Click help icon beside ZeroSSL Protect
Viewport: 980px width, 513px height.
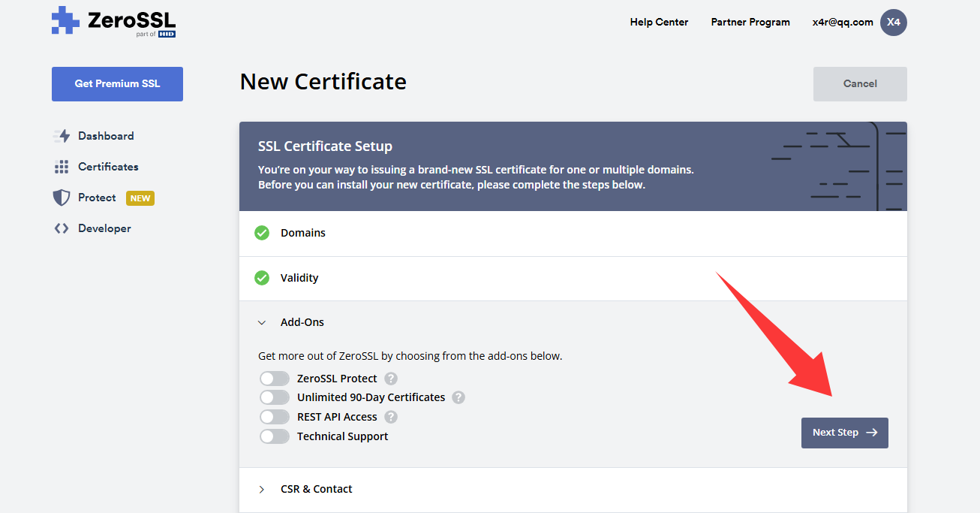[391, 379]
